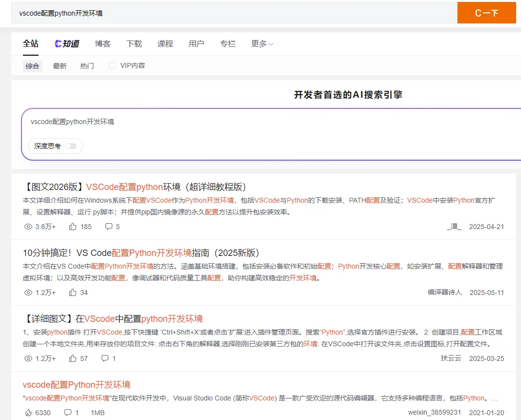Open 10分钟搞定 VS Code配置Python指南 article
Viewport: 521px width, 420px height.
pos(141,253)
